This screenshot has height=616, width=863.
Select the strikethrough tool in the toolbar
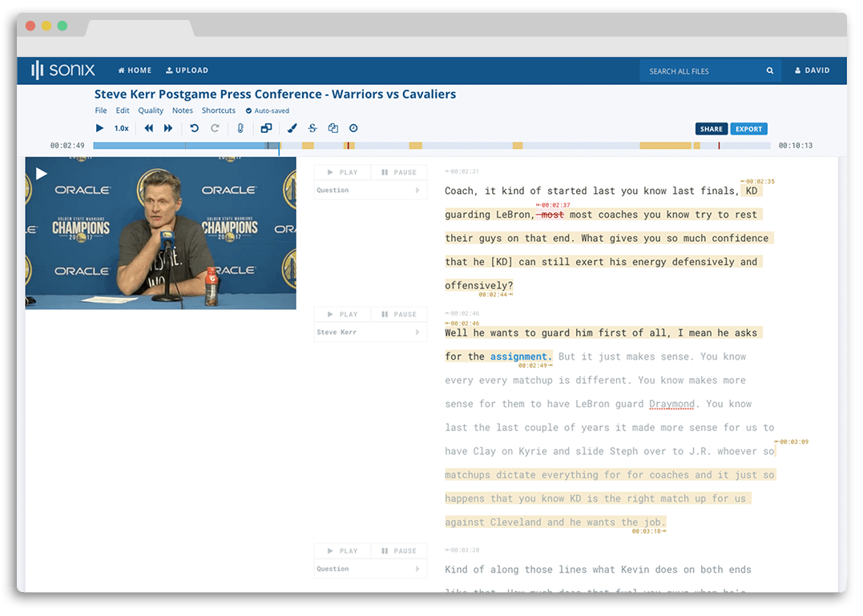coord(313,128)
